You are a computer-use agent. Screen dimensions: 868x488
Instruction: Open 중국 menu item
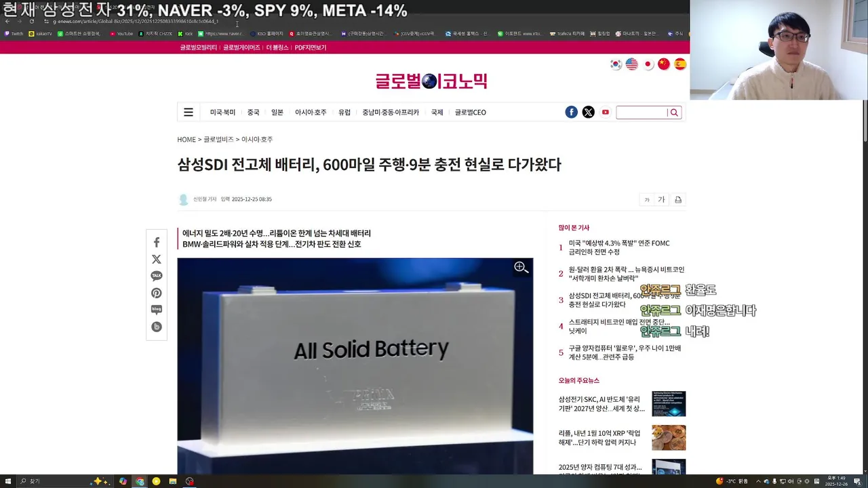(x=253, y=113)
